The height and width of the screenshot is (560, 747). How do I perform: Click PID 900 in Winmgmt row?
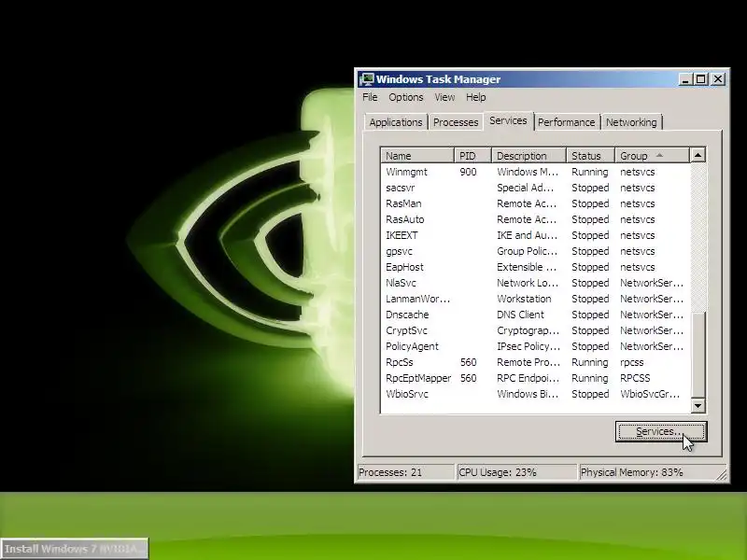pos(469,172)
